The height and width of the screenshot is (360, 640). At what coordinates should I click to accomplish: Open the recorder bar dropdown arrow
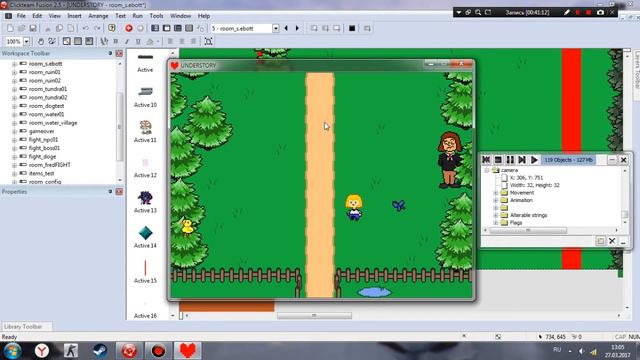459,12
